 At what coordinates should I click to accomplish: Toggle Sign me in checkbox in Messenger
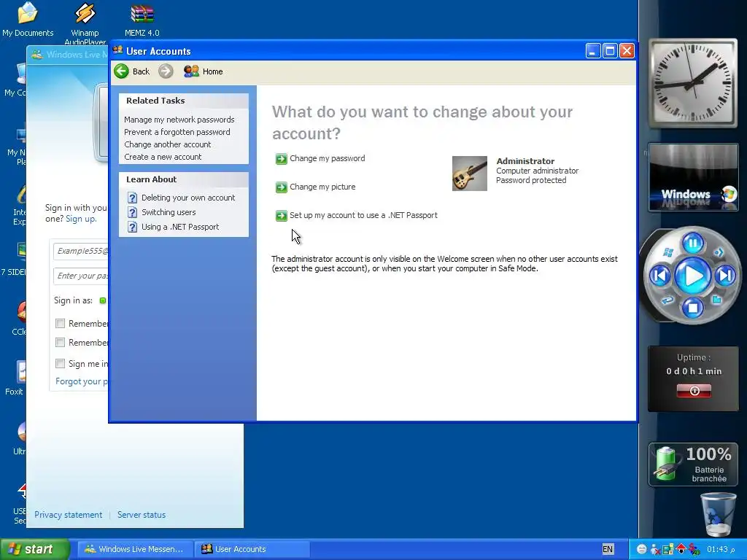(x=60, y=364)
